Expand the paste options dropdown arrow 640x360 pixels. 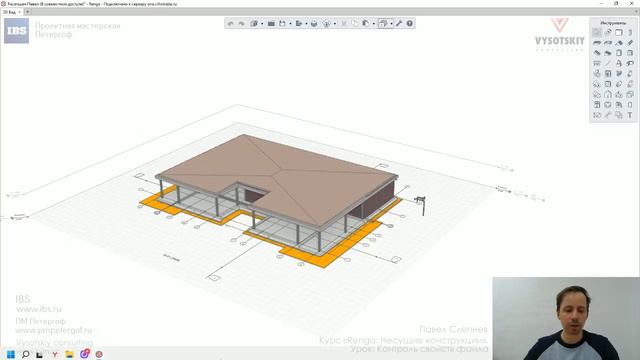(373, 24)
